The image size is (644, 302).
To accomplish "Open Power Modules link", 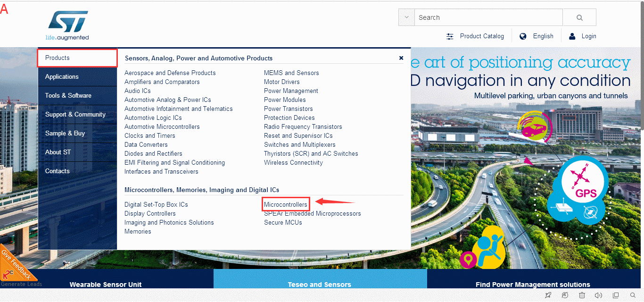I will pyautogui.click(x=285, y=100).
